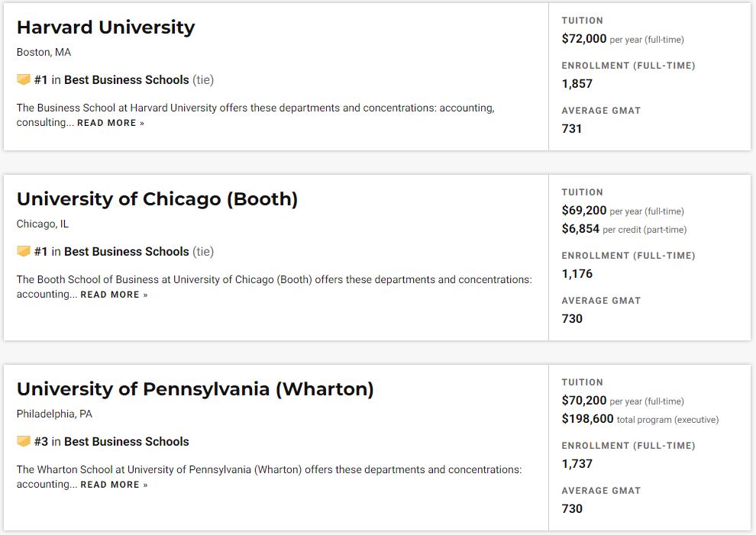The height and width of the screenshot is (535, 756).
Task: Click Harvard's average GMAT score 731
Action: pos(572,129)
